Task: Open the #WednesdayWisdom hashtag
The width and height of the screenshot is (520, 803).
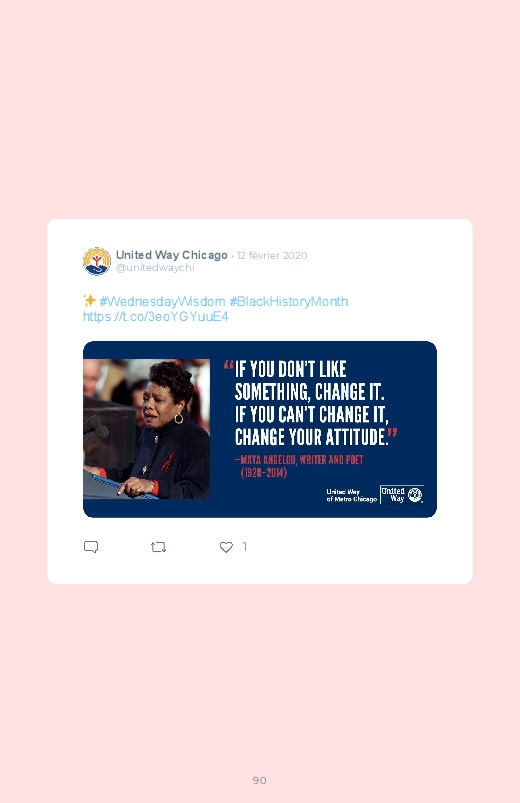Action: pos(162,301)
